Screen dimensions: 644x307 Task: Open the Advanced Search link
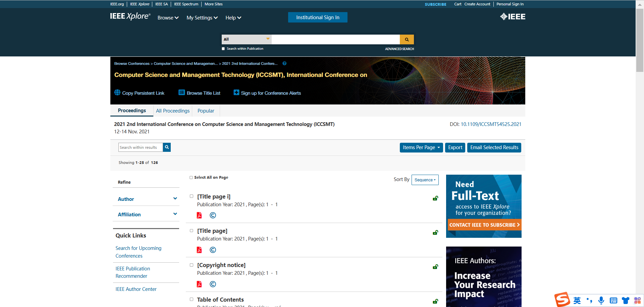399,49
